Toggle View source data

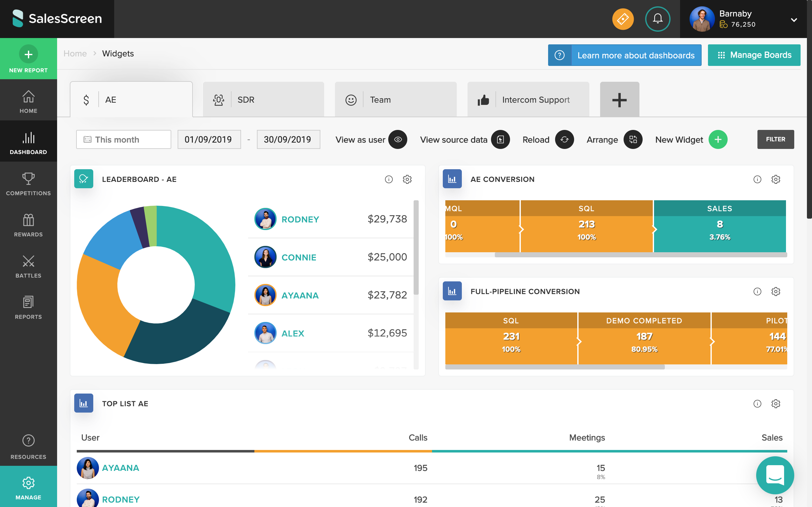click(500, 139)
